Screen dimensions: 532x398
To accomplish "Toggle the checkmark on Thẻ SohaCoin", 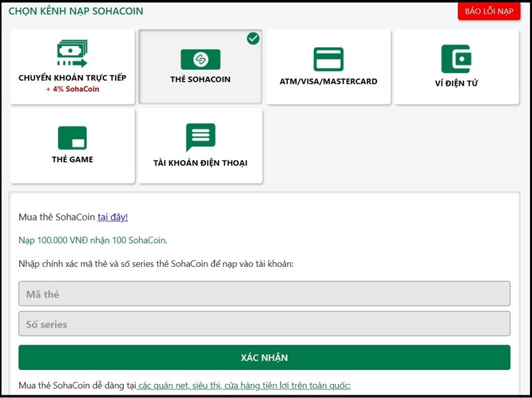I will [x=252, y=39].
